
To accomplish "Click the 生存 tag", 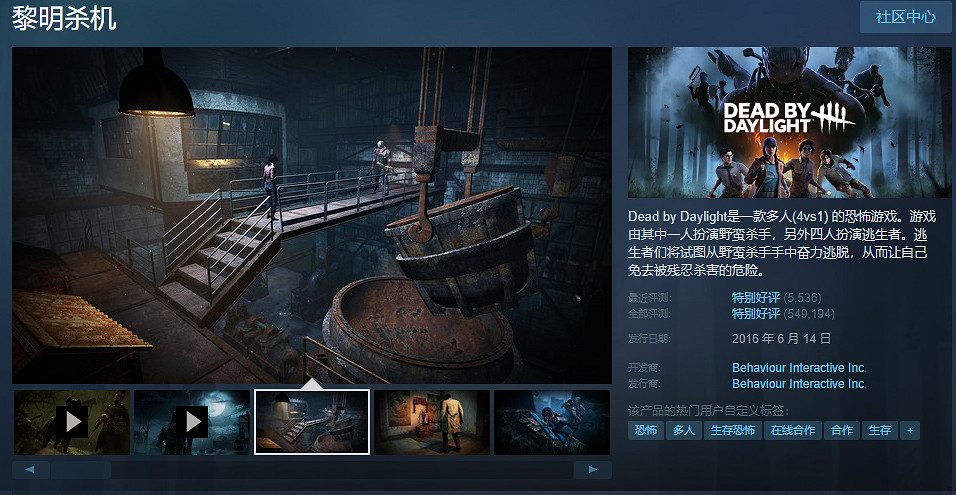I will 879,430.
